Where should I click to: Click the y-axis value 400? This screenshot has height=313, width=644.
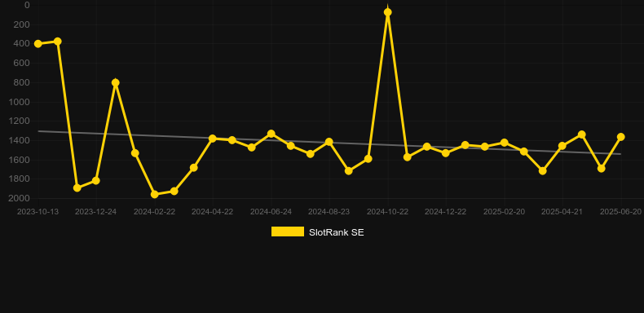[22, 43]
